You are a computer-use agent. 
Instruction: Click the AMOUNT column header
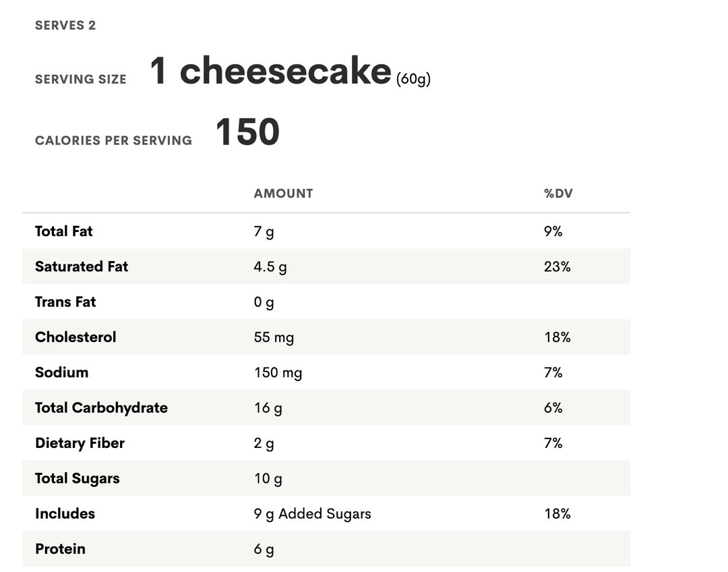point(283,194)
